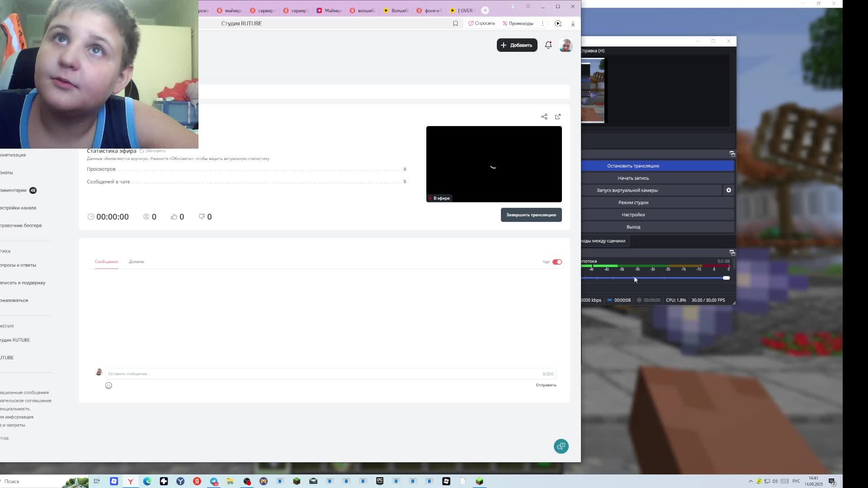Click the Добавить button to add content

517,45
